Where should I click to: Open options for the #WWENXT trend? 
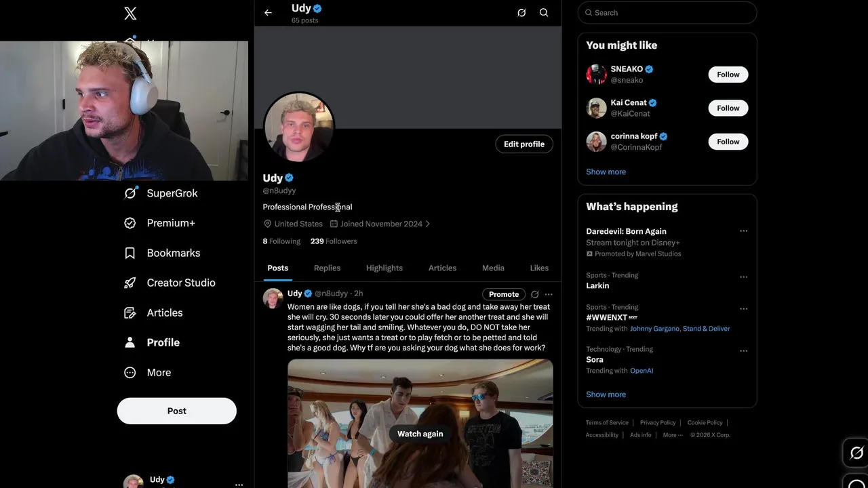[743, 308]
